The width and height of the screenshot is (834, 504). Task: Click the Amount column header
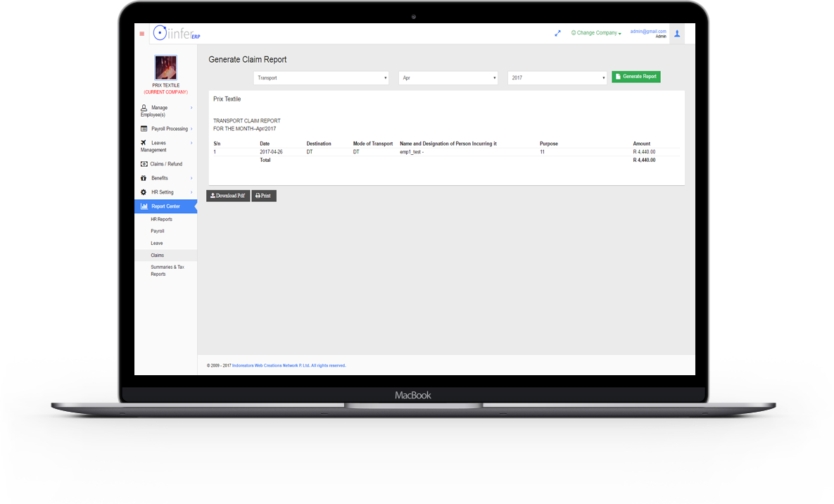pyautogui.click(x=641, y=144)
